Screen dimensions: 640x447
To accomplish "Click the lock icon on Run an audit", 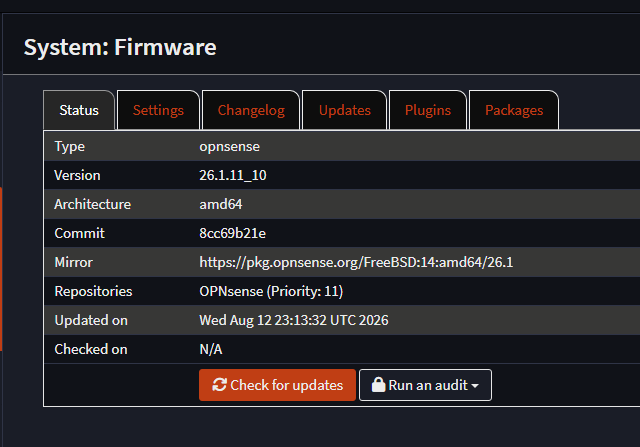I will [378, 385].
